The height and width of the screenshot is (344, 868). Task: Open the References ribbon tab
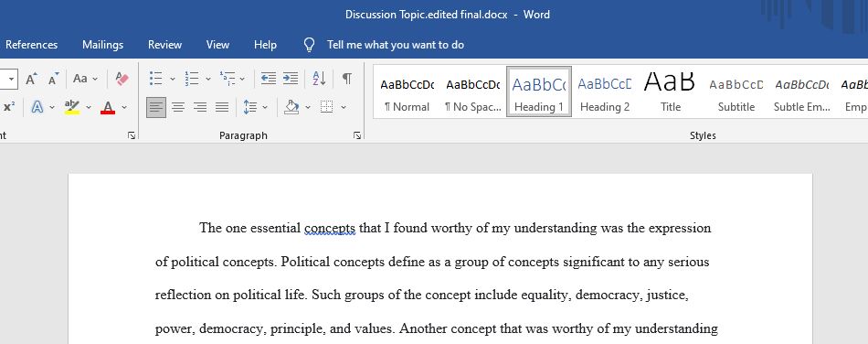tap(31, 45)
